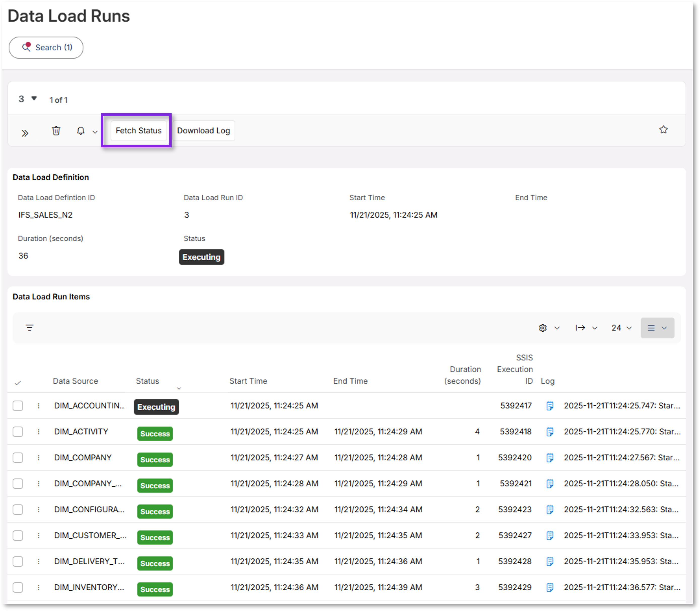The width and height of the screenshot is (700, 611).
Task: Open log icon for DIM_DELIVERY_T... row
Action: click(x=550, y=561)
